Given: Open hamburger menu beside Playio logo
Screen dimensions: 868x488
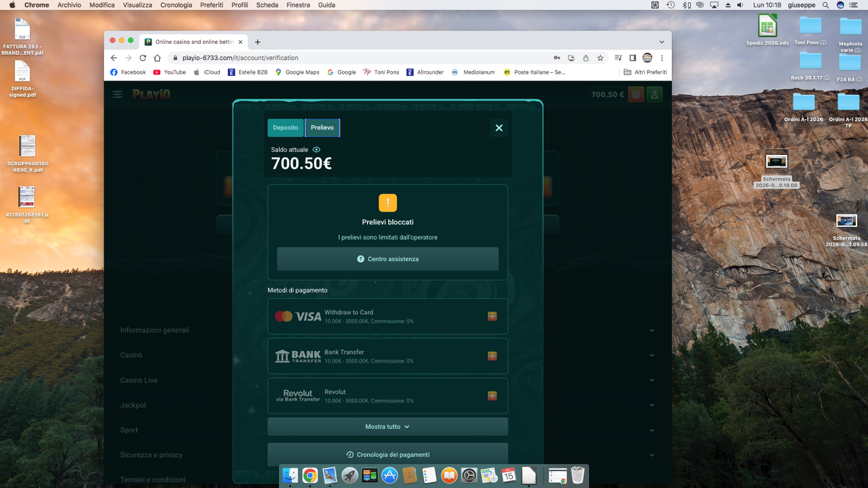Looking at the screenshot, I should click(x=117, y=94).
